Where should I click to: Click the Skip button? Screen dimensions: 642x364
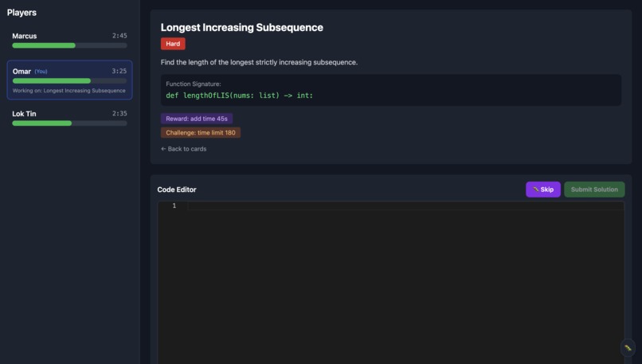(x=543, y=190)
